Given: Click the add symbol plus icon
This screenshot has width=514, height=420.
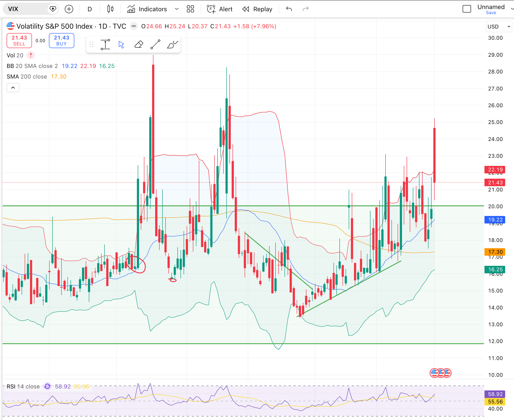Looking at the screenshot, I should pos(69,9).
